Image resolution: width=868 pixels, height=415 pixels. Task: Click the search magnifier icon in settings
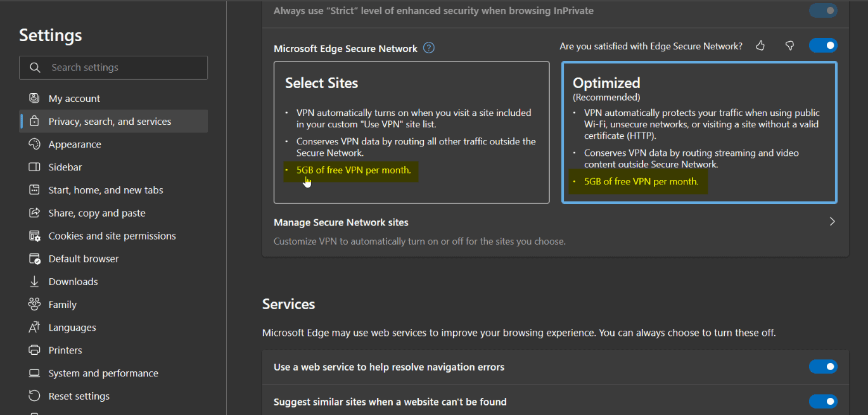[35, 68]
